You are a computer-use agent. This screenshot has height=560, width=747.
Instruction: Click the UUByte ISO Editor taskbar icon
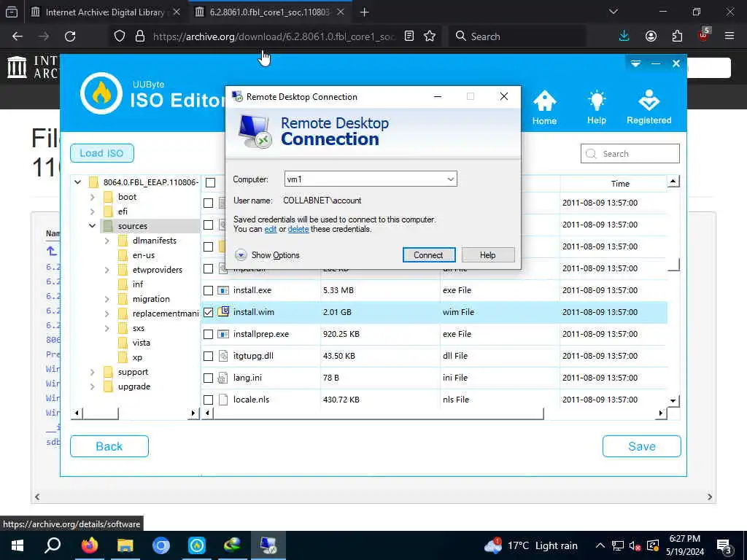197,545
